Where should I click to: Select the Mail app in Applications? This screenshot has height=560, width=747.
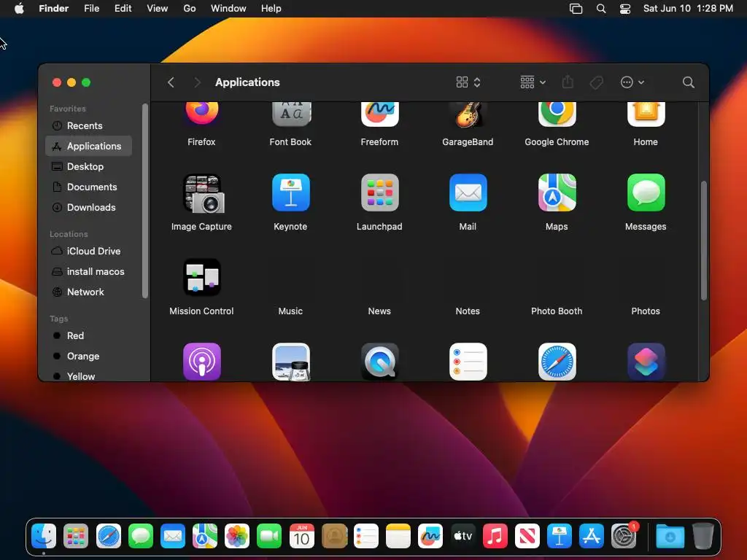[x=468, y=192]
